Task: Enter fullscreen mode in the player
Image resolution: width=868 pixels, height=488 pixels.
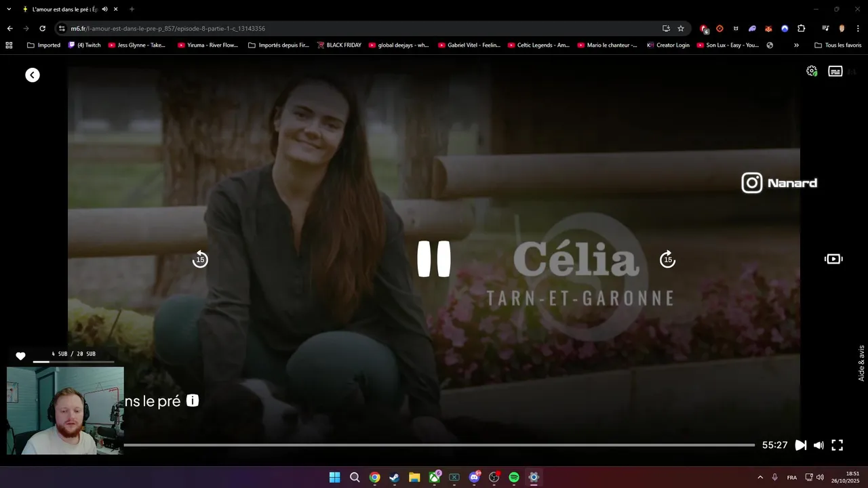Action: coord(837,445)
